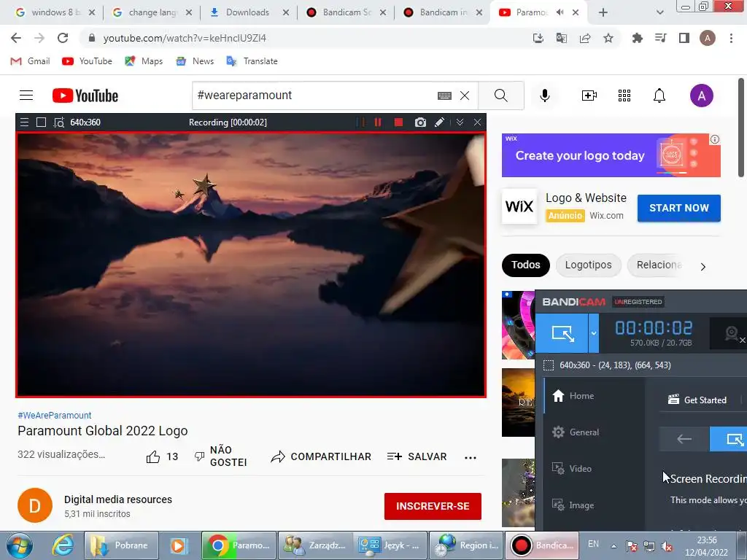The image size is (747, 560).
Task: Click the Wix START NOW ad button
Action: click(x=679, y=208)
